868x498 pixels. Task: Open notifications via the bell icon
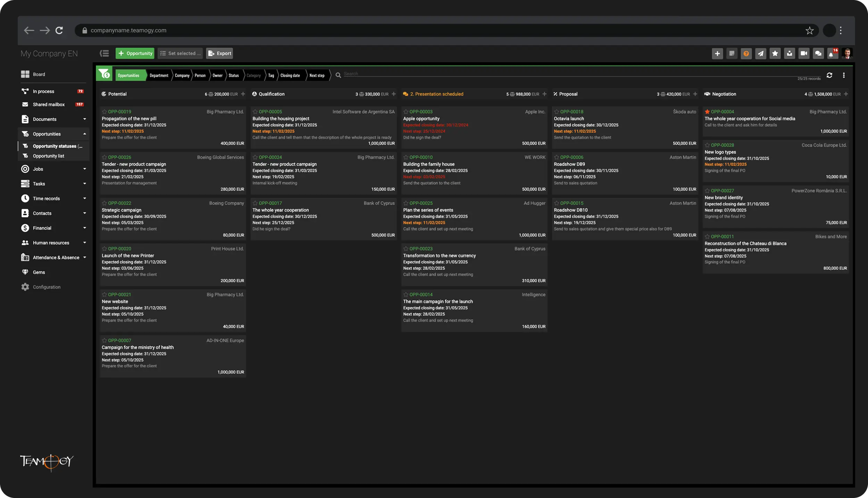tap(833, 53)
